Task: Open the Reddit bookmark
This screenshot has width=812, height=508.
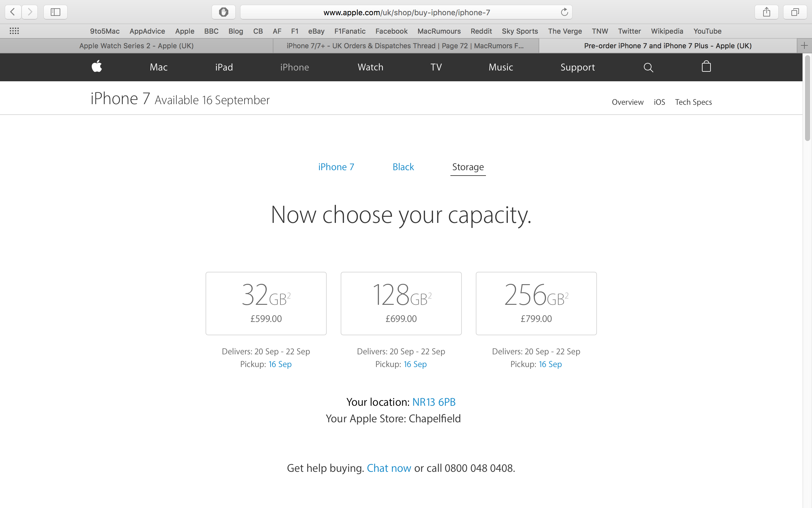Action: (481, 31)
